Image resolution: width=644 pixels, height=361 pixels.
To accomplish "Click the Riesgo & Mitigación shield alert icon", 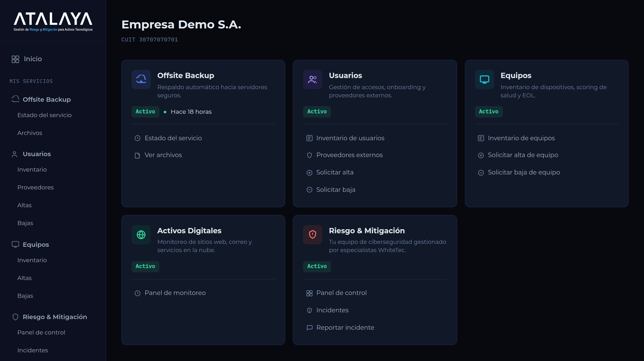I will coord(313,234).
